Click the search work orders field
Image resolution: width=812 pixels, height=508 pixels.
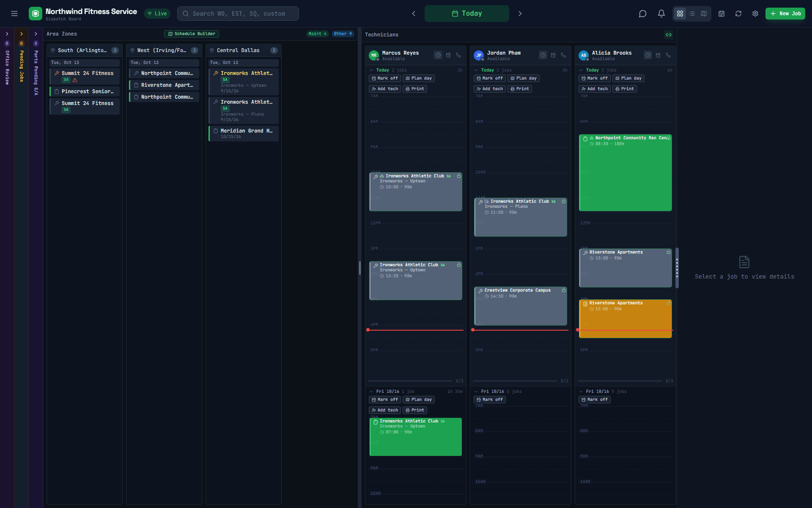point(238,14)
